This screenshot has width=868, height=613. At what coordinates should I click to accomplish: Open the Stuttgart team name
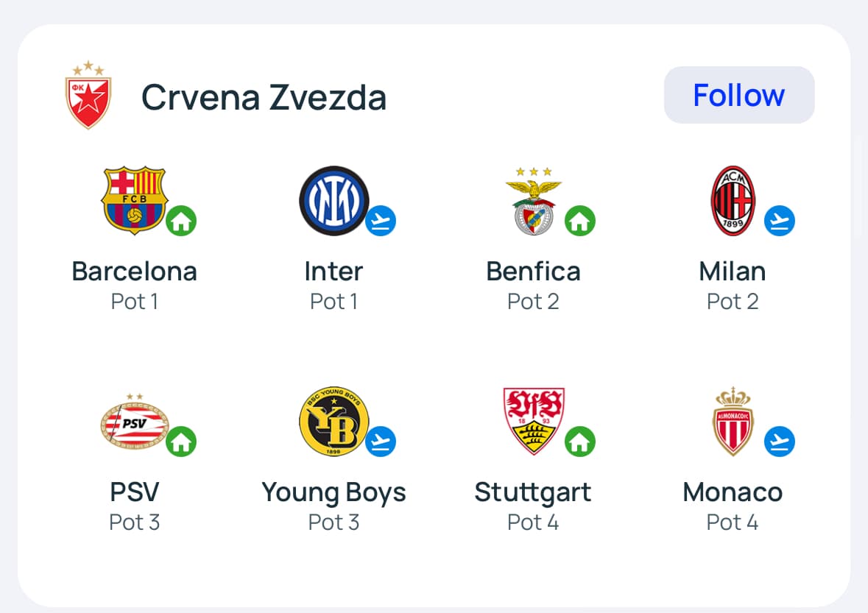click(x=533, y=492)
